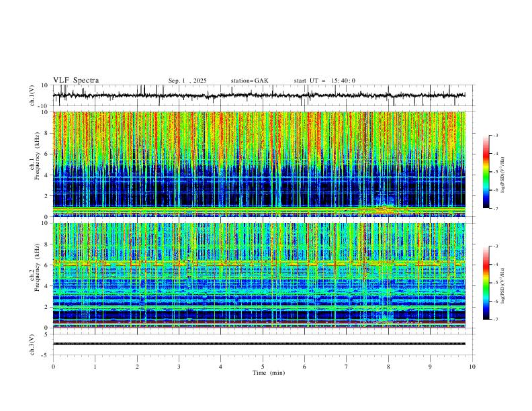Click the lower colorbar 'log(PSD)' label
Viewport: 532px width, 411px height.
pyautogui.click(x=502, y=286)
